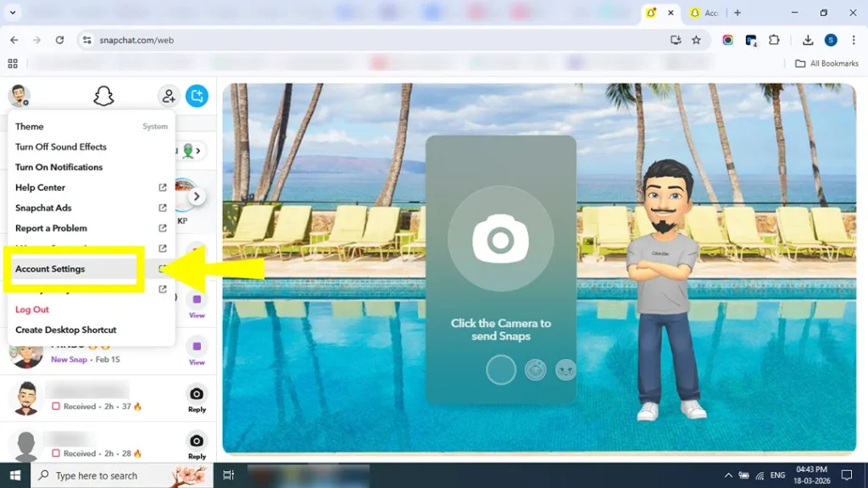
Task: Show hidden icons in the system tray
Action: click(728, 475)
